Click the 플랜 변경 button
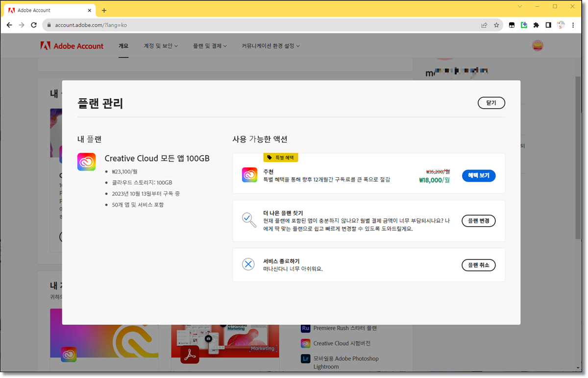588x378 pixels. coord(479,221)
